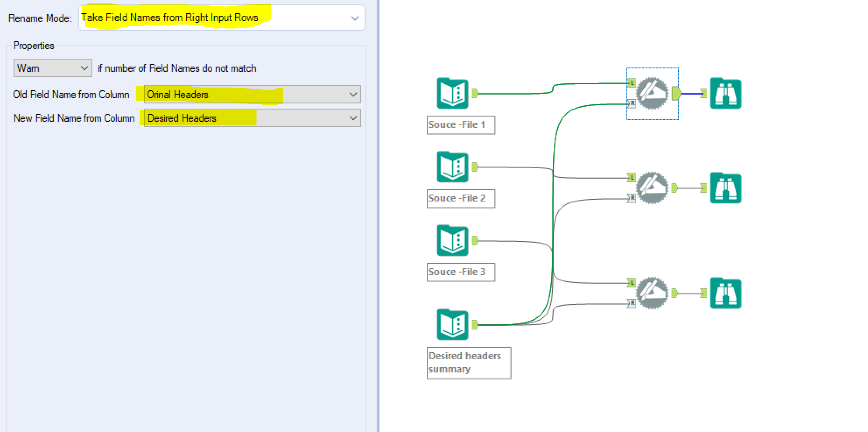Select the middle Dynamic Rename tool
868x432 pixels.
click(x=652, y=188)
